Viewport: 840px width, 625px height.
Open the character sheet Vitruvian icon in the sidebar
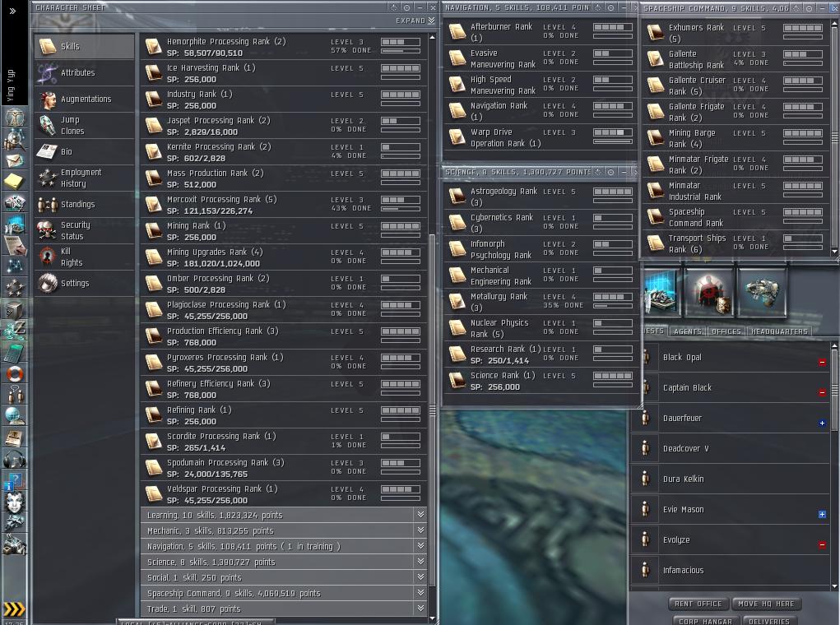point(15,116)
